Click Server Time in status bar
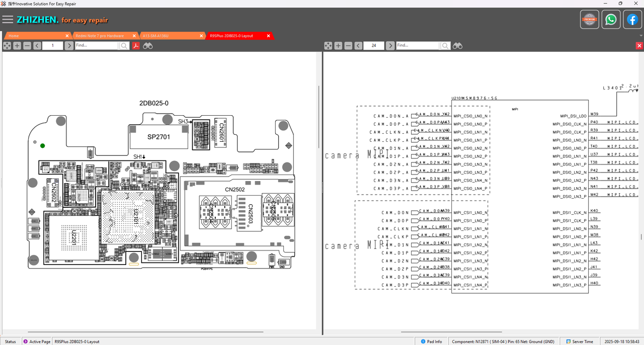 (x=579, y=341)
